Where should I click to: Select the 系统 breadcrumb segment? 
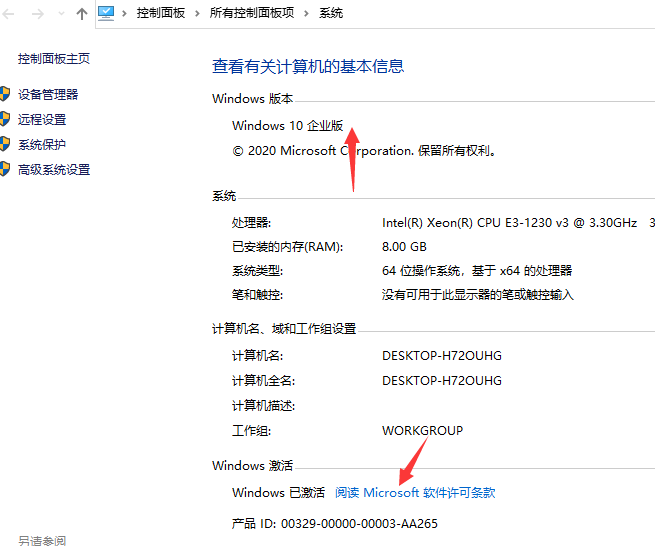330,14
